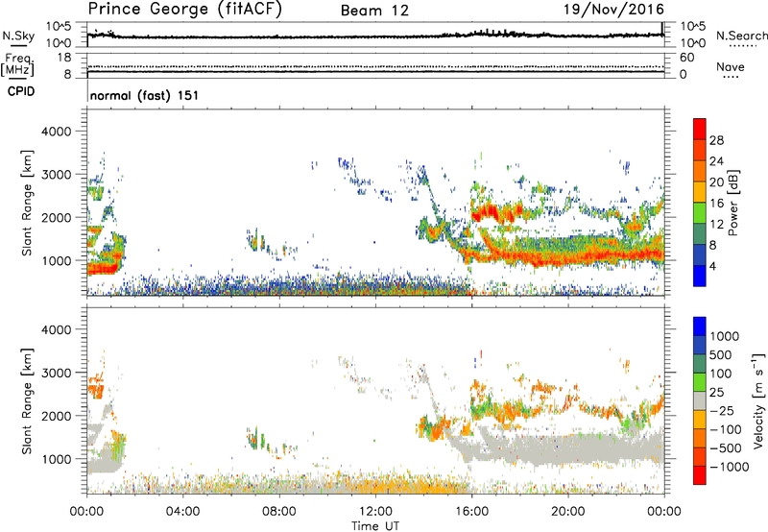Viewport: 768px width, 532px height.
Task: Click the -1000 tick on velocity colorbar
Action: tap(729, 467)
